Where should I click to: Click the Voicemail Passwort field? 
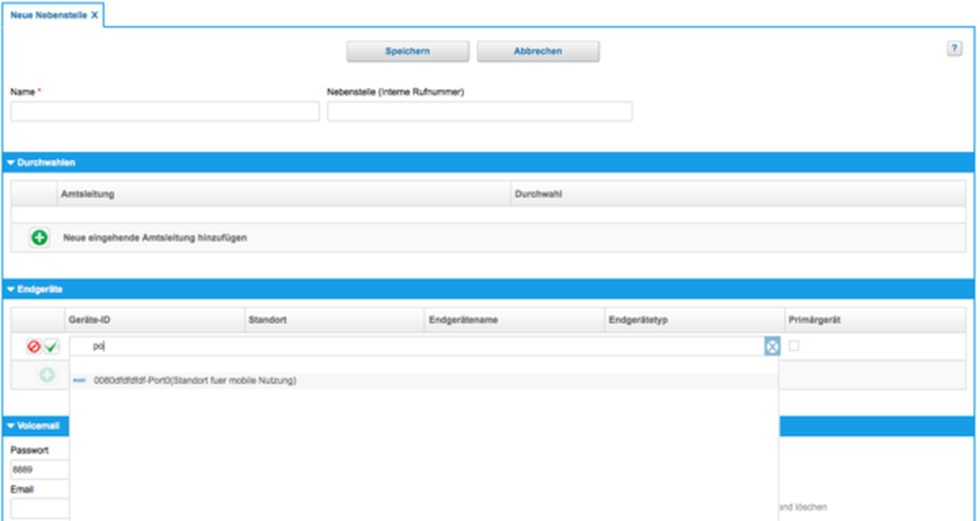tap(39, 470)
